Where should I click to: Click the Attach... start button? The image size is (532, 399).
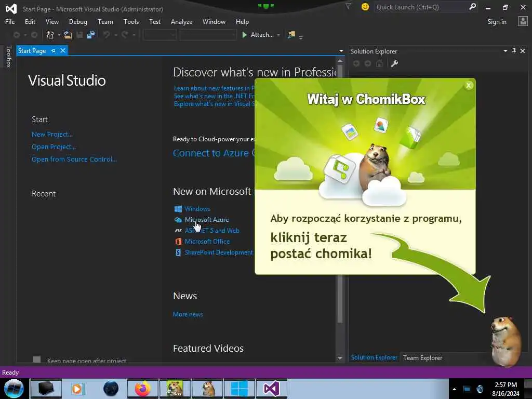tap(258, 35)
